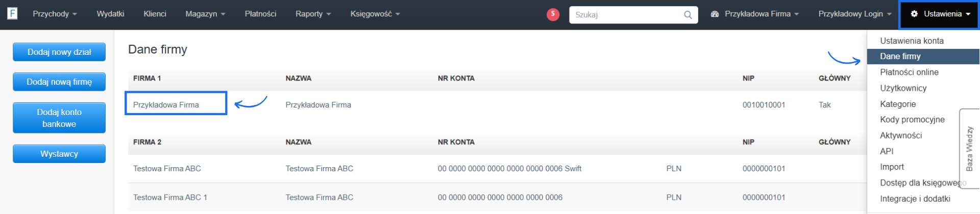Open Użytkownicy from settings menu
The image size is (980, 214).
tap(903, 88)
